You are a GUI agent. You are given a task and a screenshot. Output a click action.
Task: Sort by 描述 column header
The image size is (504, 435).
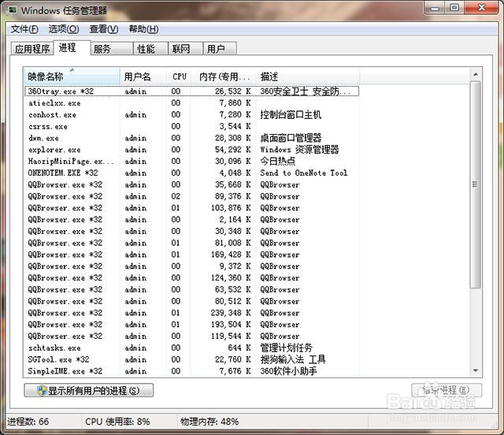tap(308, 76)
